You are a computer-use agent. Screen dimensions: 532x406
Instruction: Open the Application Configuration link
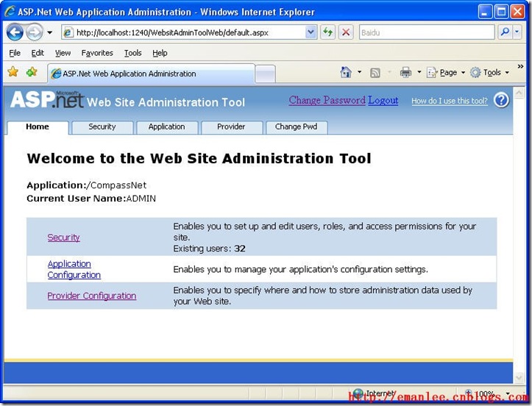[74, 269]
